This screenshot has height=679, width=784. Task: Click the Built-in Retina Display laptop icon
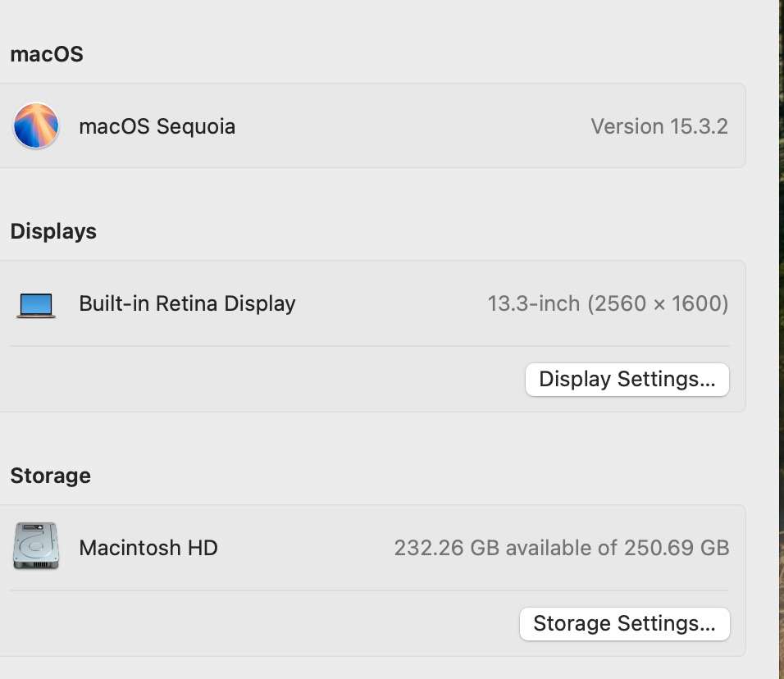pos(36,305)
